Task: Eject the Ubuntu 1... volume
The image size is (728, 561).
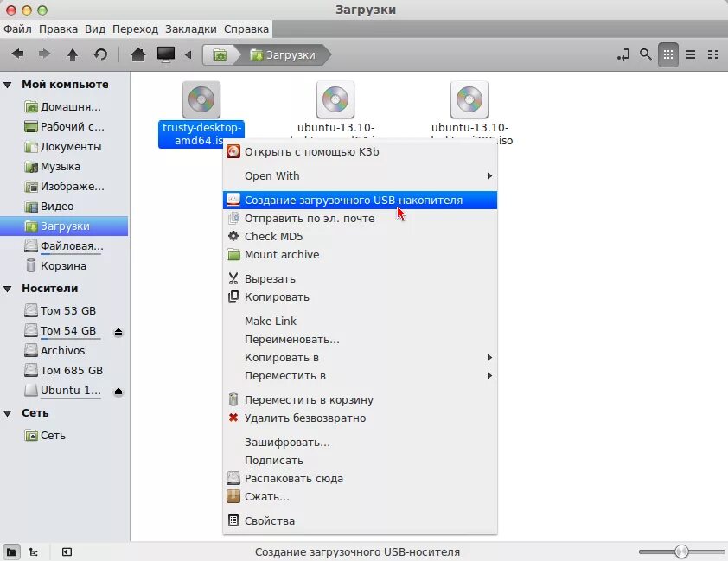Action: point(118,392)
